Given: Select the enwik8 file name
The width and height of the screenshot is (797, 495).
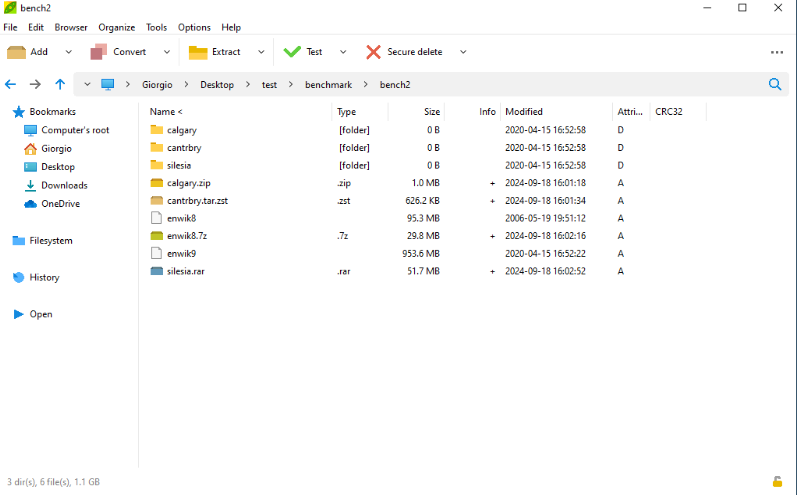Looking at the screenshot, I should pos(181,219).
